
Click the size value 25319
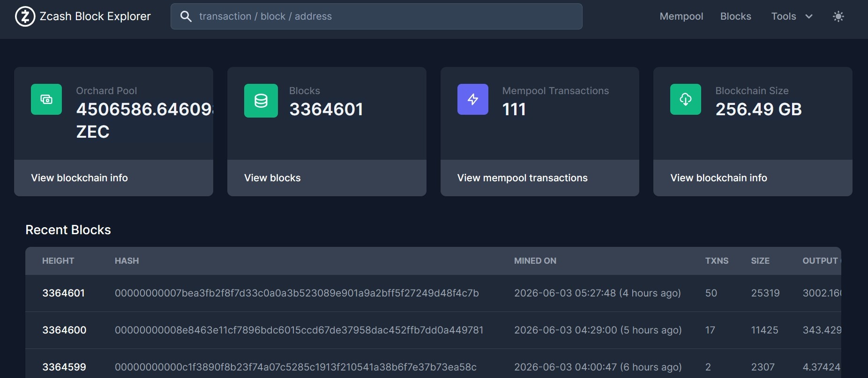(765, 293)
